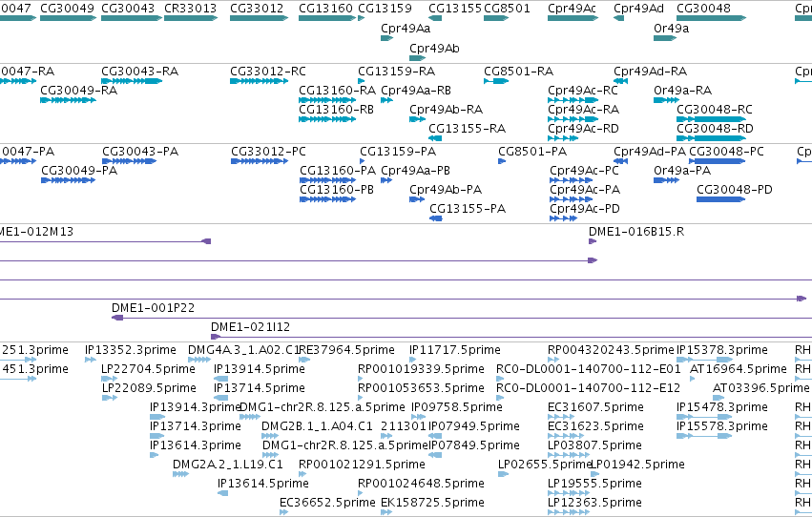
Task: Click EST LP02655.5prime
Action: point(503,474)
